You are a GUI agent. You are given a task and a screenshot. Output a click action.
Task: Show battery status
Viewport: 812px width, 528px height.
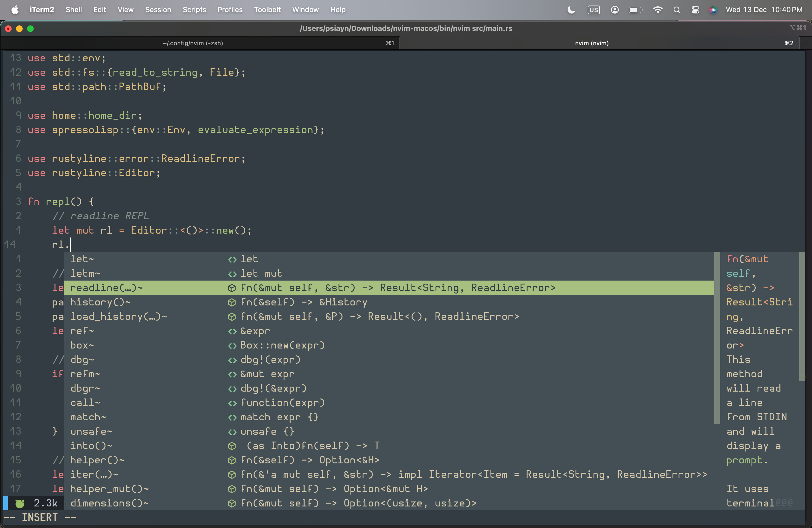tap(636, 10)
